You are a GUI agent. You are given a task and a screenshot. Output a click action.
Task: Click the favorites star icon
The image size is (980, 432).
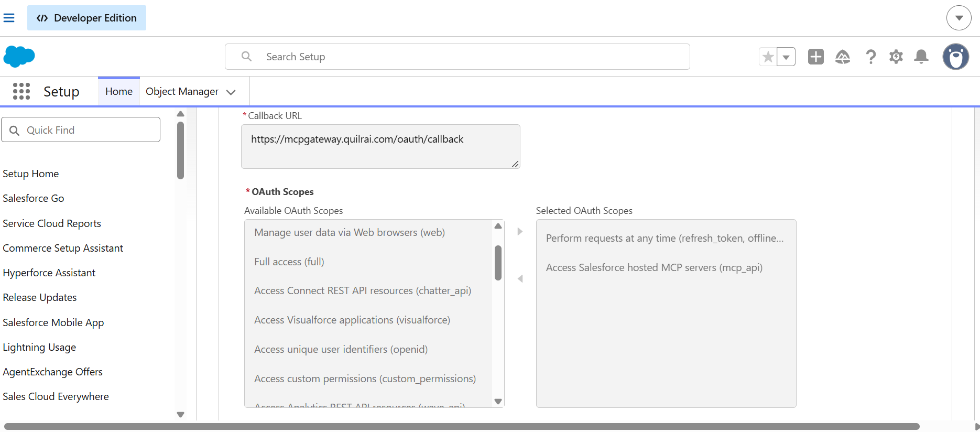(768, 57)
